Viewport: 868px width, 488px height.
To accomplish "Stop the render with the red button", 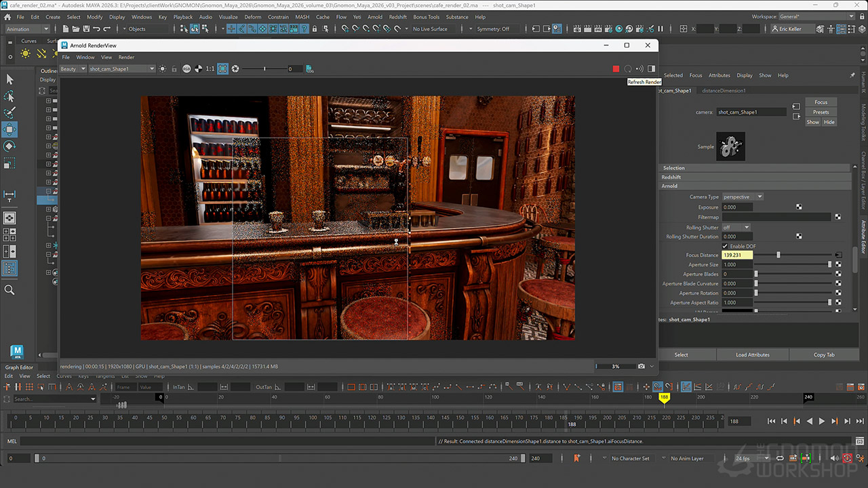I will (616, 68).
